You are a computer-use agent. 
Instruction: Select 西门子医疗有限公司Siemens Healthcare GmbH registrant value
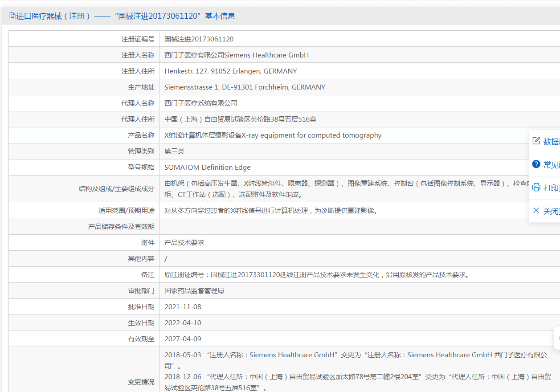point(237,55)
